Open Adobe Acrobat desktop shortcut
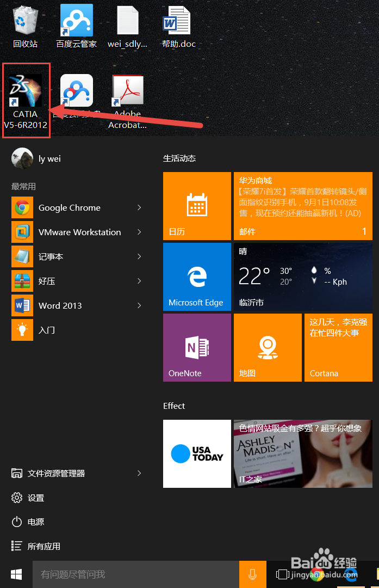Screen dimensions: 379x588 point(128,101)
